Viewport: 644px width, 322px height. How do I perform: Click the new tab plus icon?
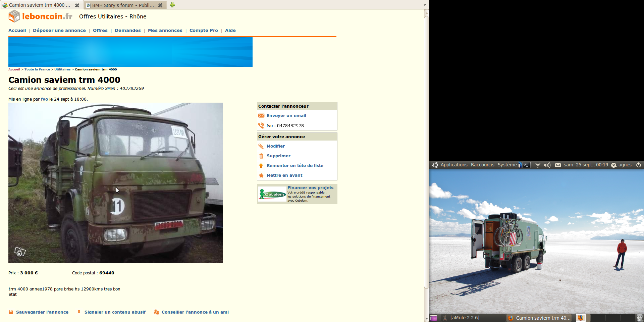click(x=172, y=5)
